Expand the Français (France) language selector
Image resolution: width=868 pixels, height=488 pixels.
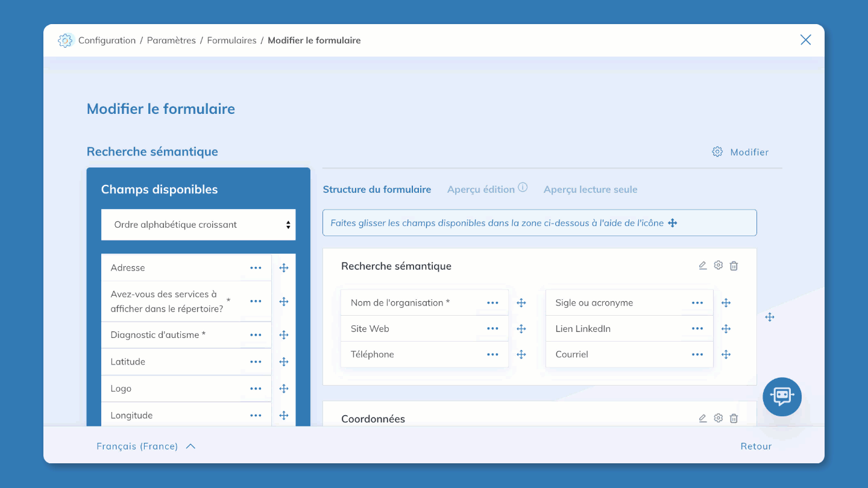(x=146, y=446)
